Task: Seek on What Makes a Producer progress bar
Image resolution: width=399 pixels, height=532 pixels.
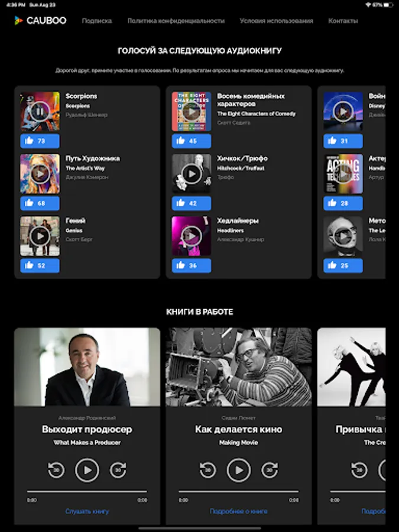Action: click(87, 491)
